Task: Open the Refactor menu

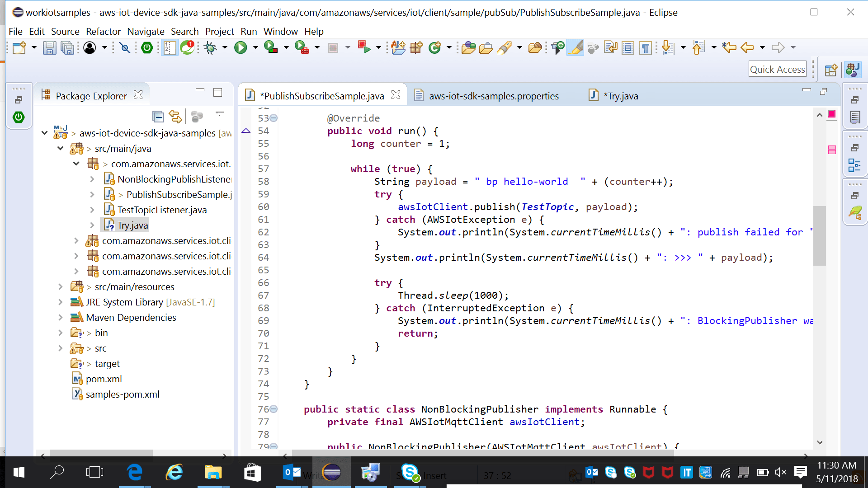Action: pos(103,31)
